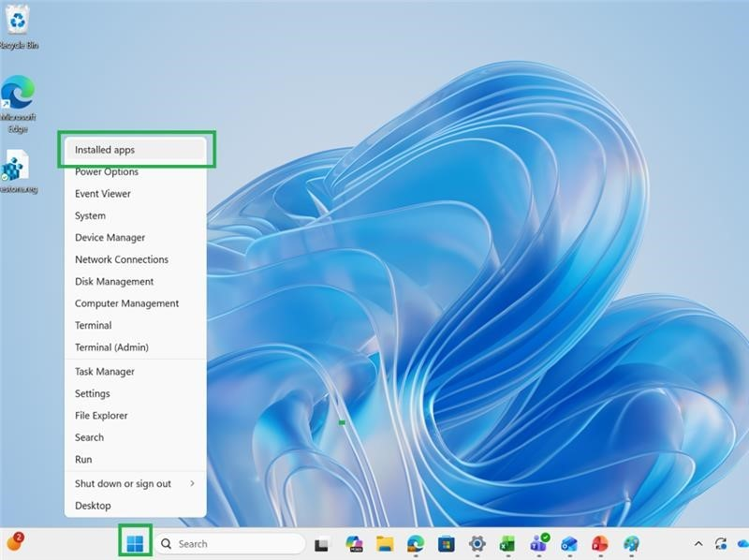
Task: Show the Desktop via menu entry
Action: 135,506
